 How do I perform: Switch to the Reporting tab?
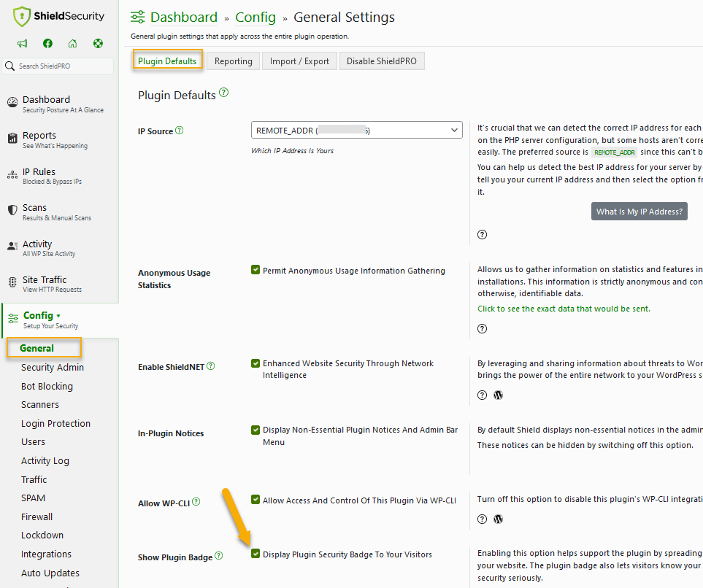[233, 61]
